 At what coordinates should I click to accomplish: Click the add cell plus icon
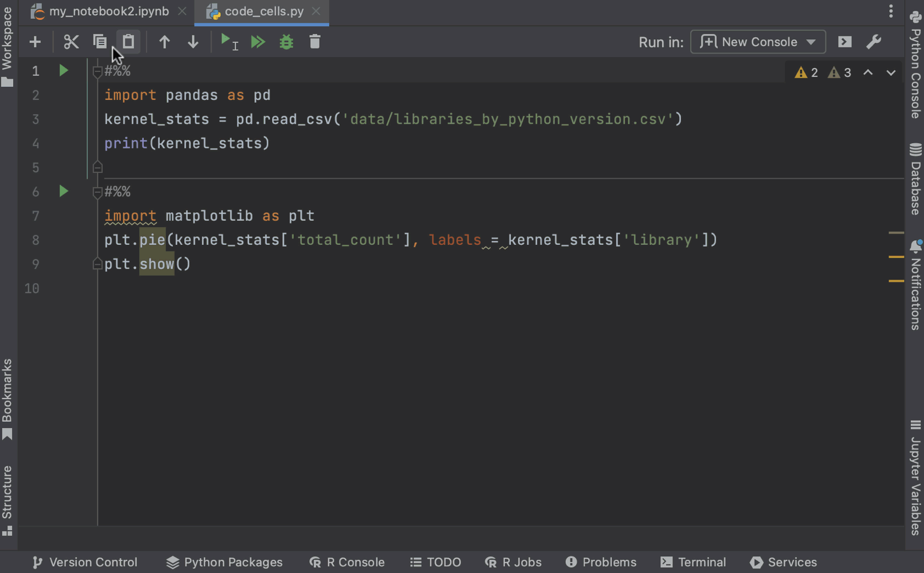pos(35,42)
